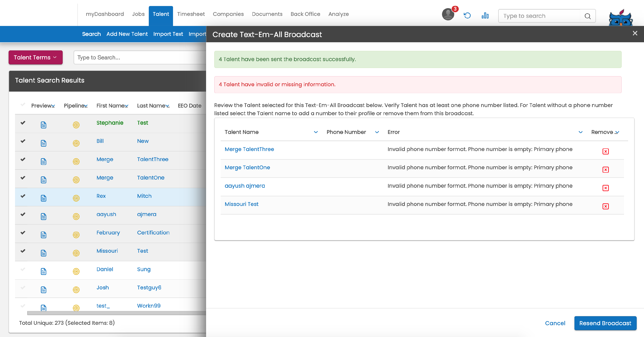Expand the Phone Number column chevron
Viewport: 644px width, 337px height.
click(377, 132)
